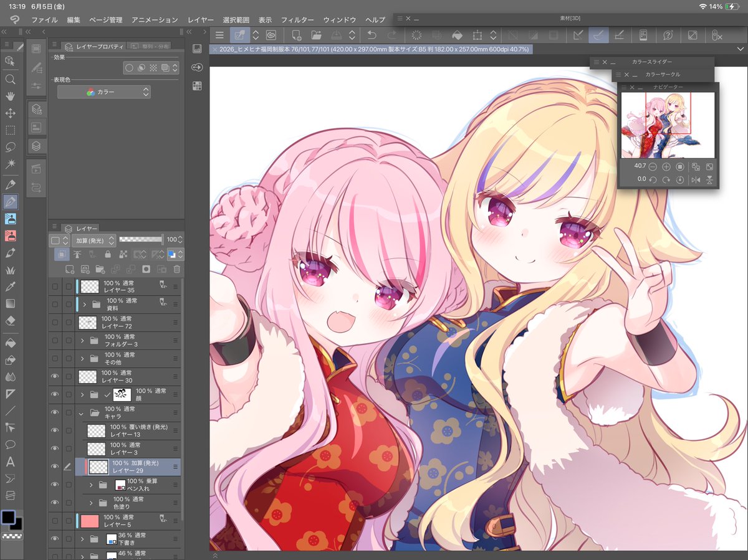The image size is (748, 560).
Task: Show レイヤー 5 by its visibility box
Action: click(55, 521)
